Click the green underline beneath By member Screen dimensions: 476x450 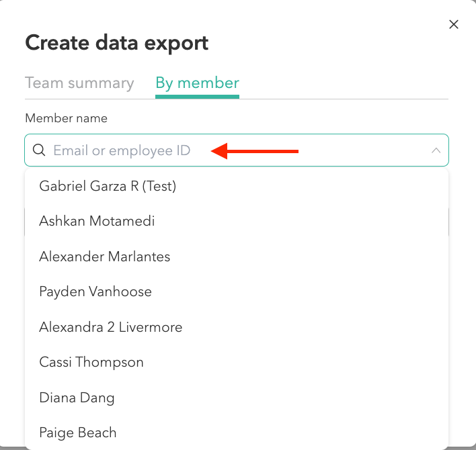coord(197,97)
